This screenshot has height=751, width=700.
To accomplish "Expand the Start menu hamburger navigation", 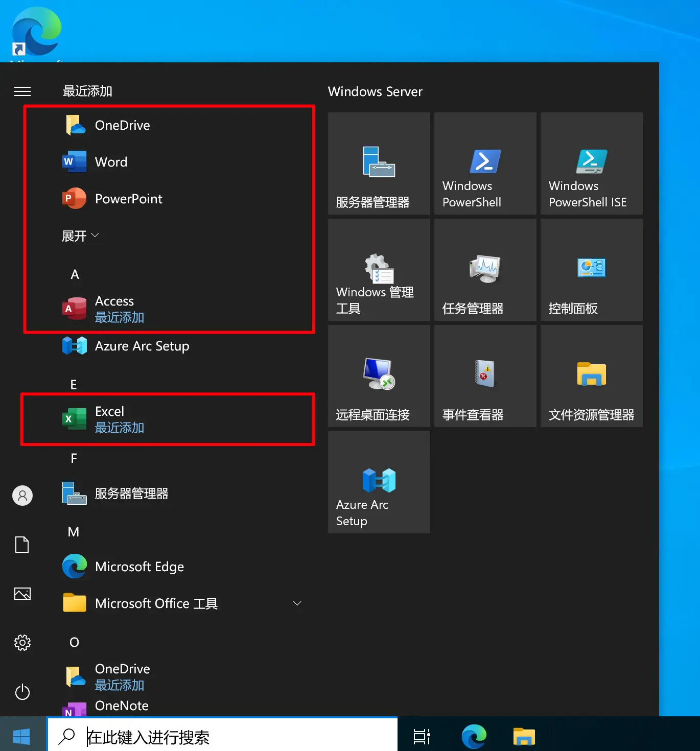I will [x=22, y=91].
